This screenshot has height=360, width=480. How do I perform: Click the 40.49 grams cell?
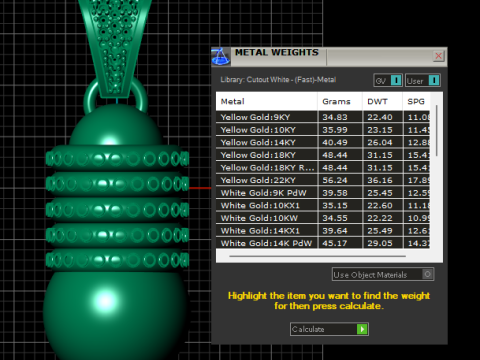340,142
